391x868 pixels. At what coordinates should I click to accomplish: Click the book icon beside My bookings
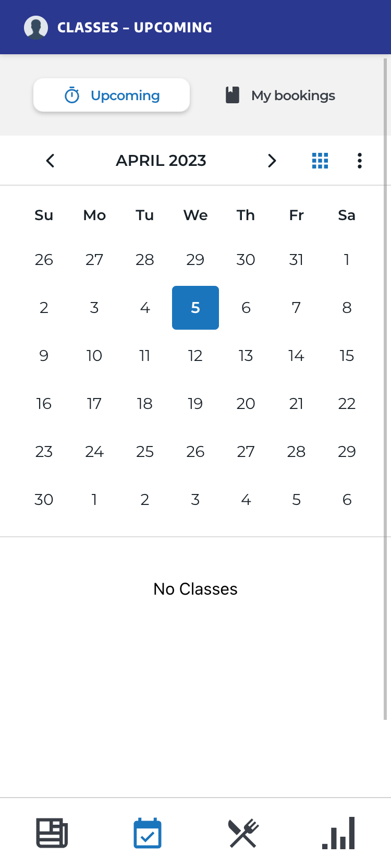coord(233,95)
